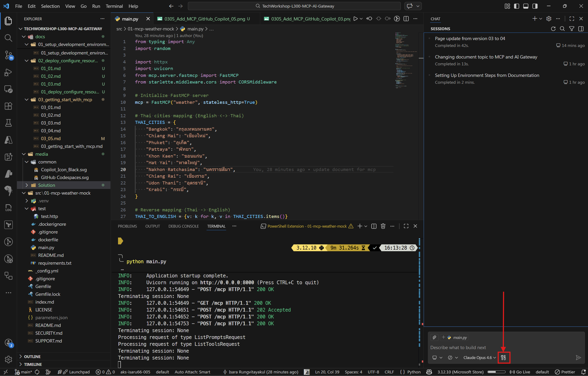This screenshot has width=588, height=376.
Task: Open notifications bell in status bar
Action: click(x=584, y=372)
